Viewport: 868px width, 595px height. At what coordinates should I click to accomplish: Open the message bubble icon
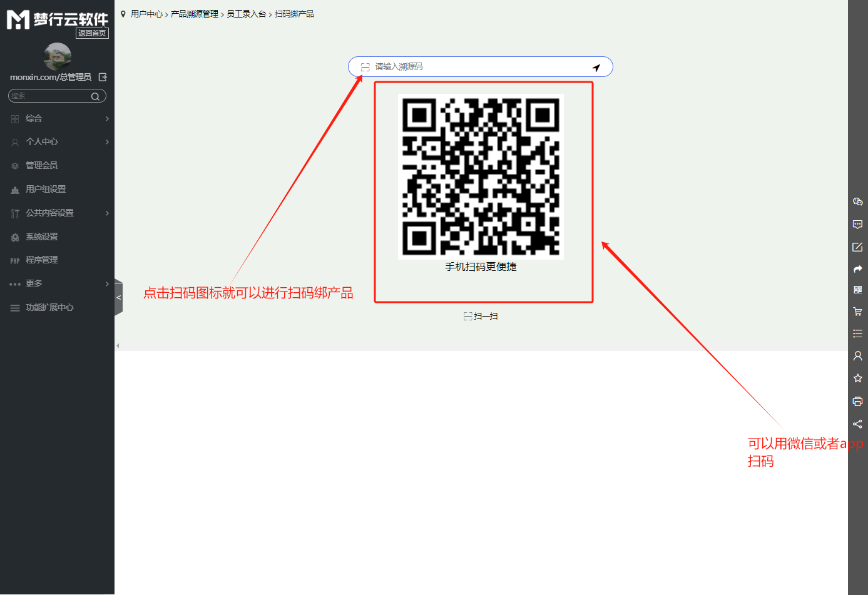[857, 224]
